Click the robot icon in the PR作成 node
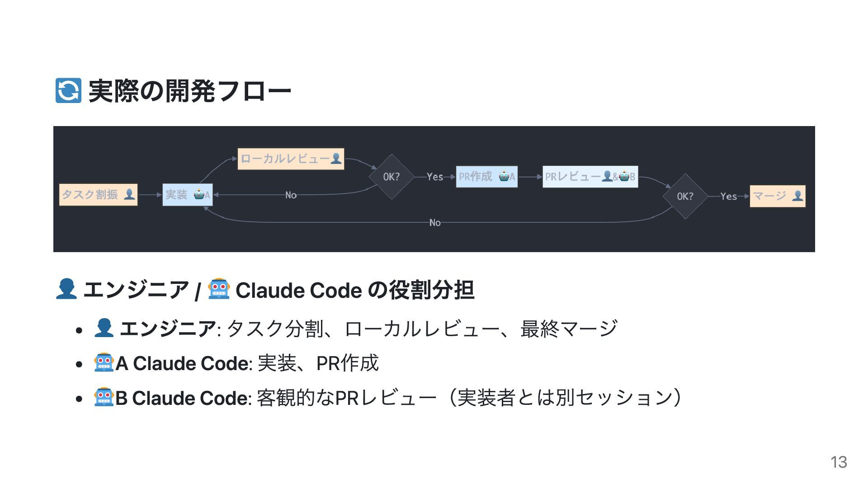Viewport: 868px width, 488px height. (x=504, y=177)
